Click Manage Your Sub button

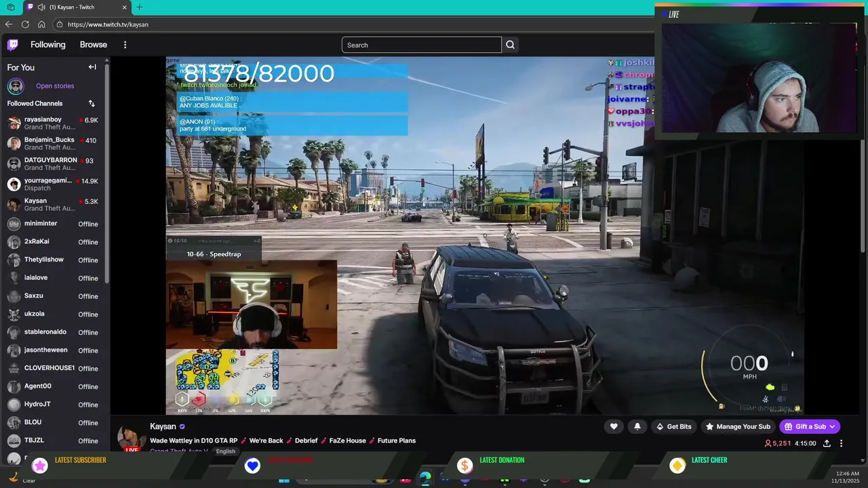pyautogui.click(x=738, y=426)
